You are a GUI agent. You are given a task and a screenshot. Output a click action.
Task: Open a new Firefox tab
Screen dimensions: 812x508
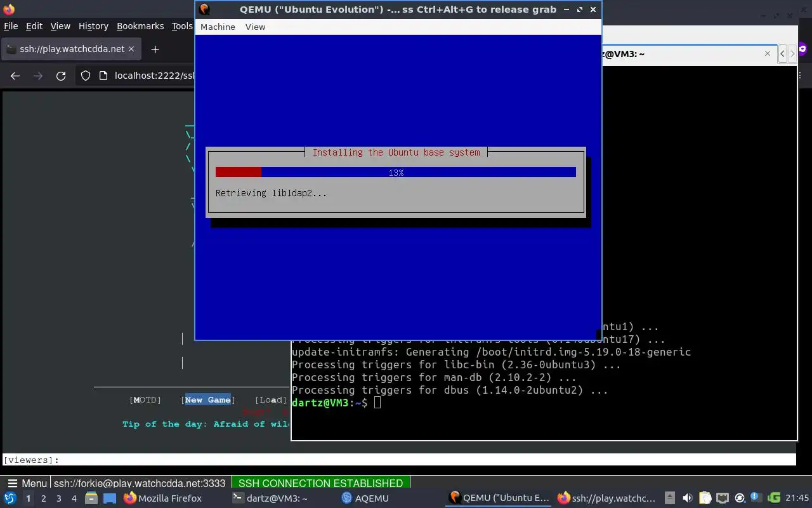(x=155, y=49)
